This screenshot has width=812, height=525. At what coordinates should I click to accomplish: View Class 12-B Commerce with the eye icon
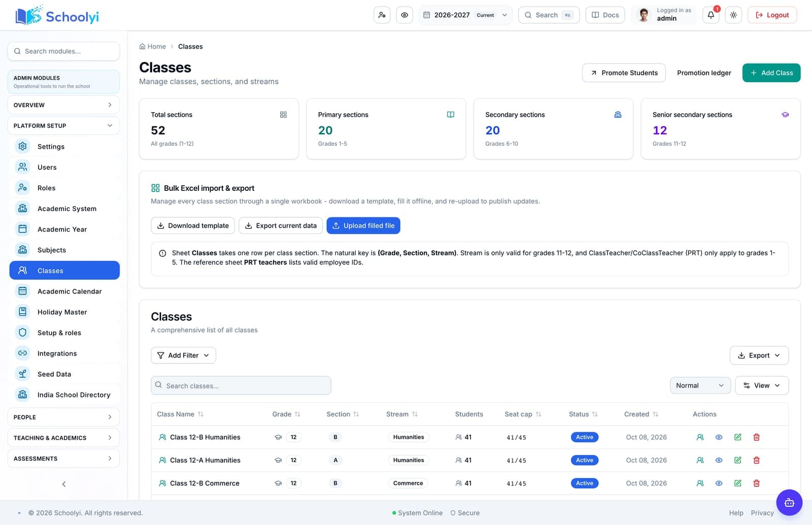coord(719,483)
